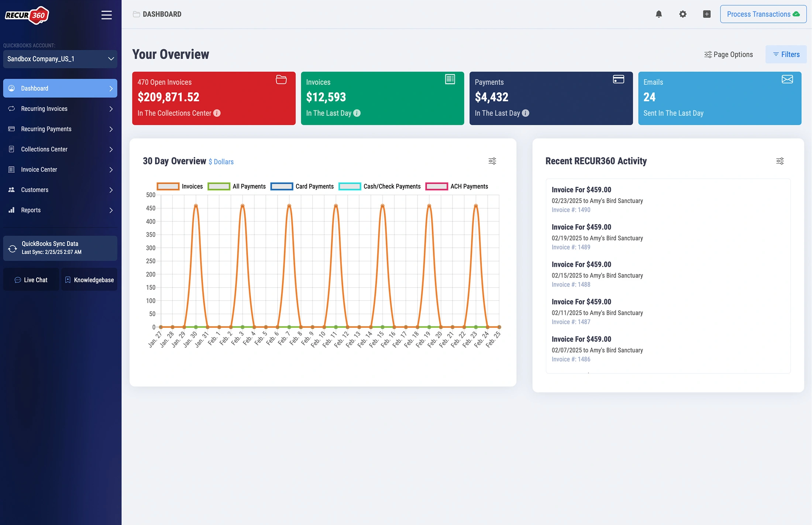
Task: Click the Invoice Center sidebar icon
Action: [11, 169]
